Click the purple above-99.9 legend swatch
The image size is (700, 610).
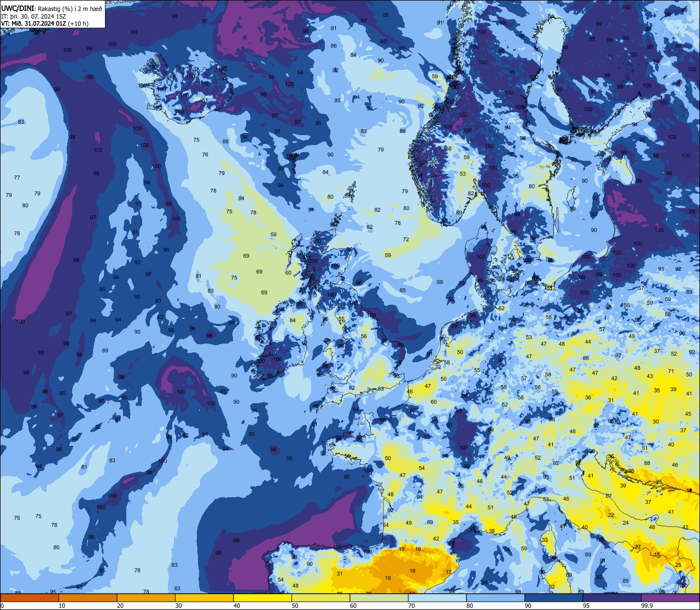670,598
